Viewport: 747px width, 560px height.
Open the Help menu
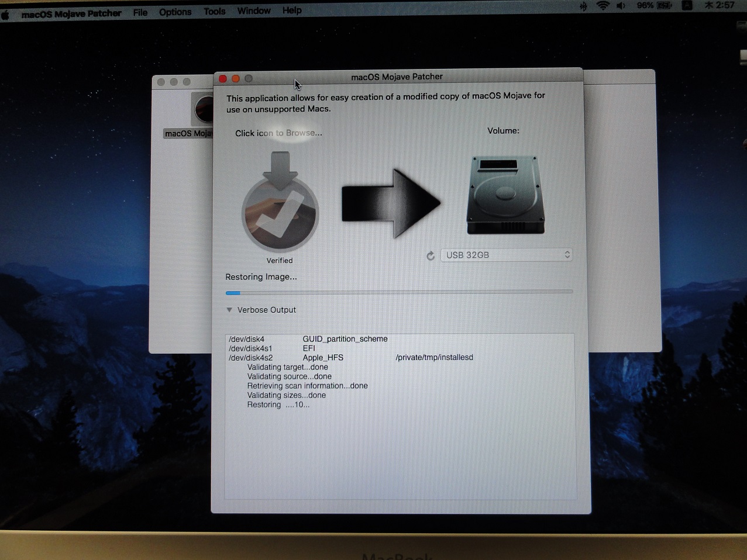pyautogui.click(x=292, y=10)
